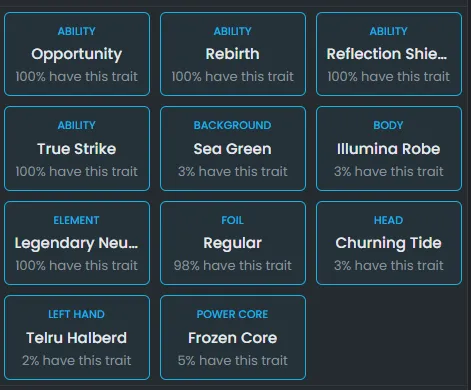Select the Regular foil trait card
The height and width of the screenshot is (390, 471).
coord(233,243)
